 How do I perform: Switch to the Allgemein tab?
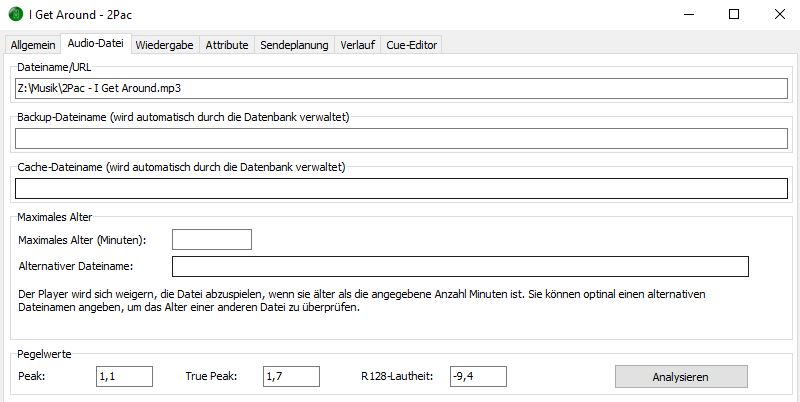[32, 45]
